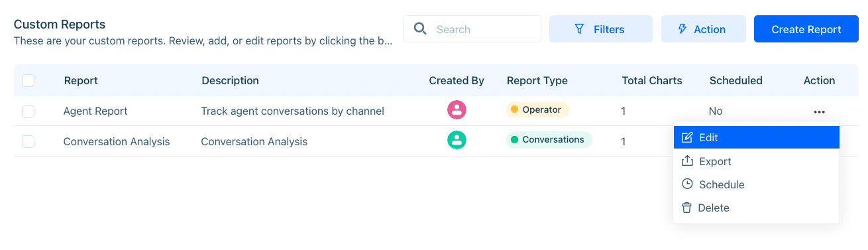Click the Created By column header
The width and height of the screenshot is (868, 250).
click(x=457, y=81)
